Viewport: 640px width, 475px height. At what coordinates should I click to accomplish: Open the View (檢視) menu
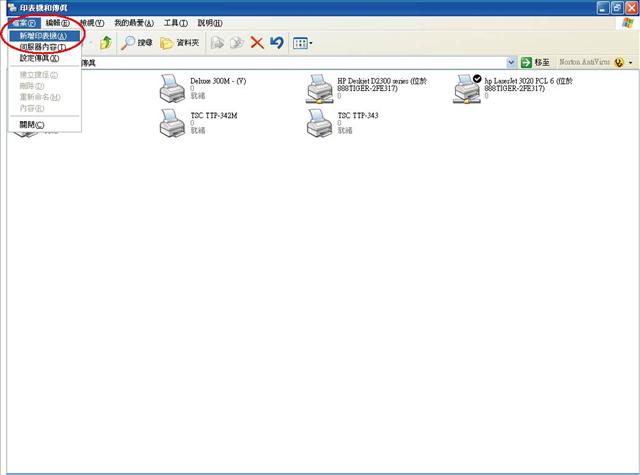(91, 23)
